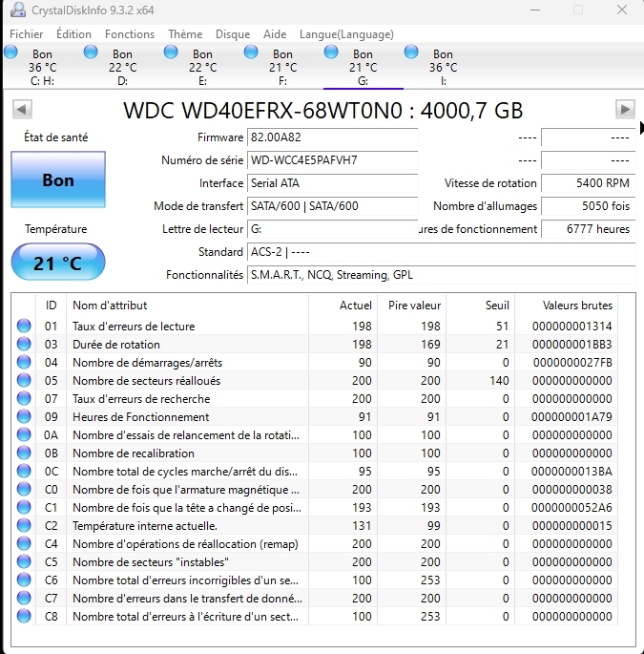Click the CrystalDiskInfo app icon in title bar
Screen dimensions: 644x654
click(18, 10)
